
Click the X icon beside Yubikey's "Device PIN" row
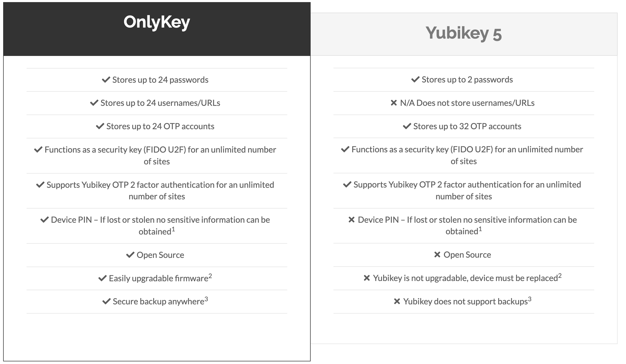click(x=352, y=220)
